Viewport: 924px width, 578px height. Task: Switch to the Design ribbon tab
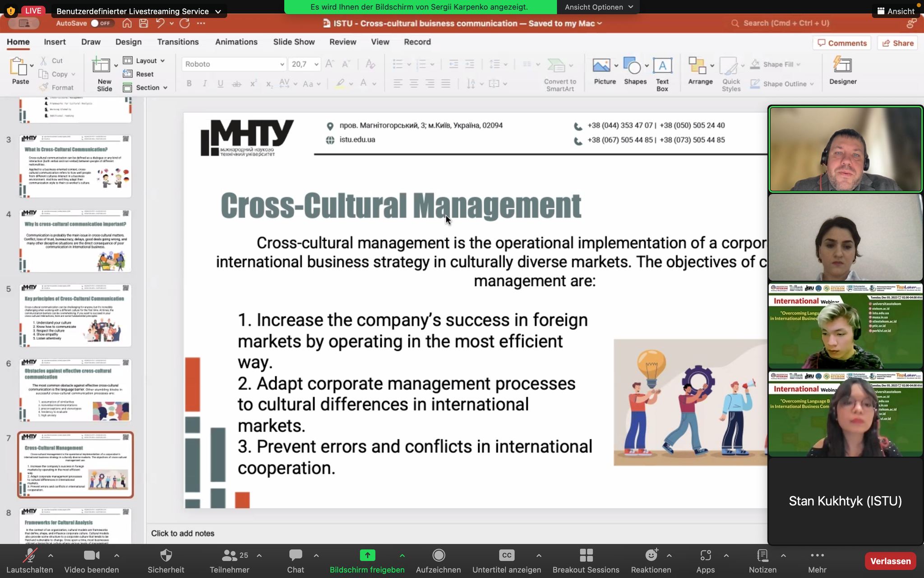point(128,42)
